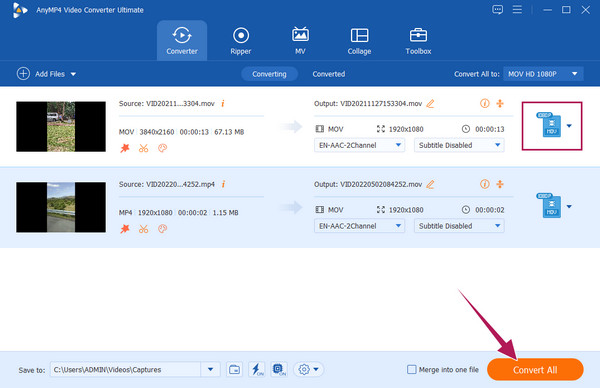
Task: Click the Add Files label
Action: (50, 74)
